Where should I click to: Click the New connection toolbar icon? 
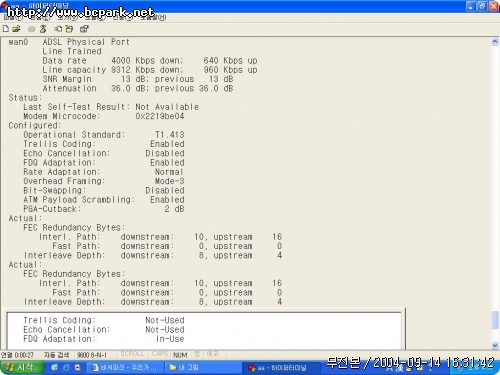pyautogui.click(x=6, y=29)
